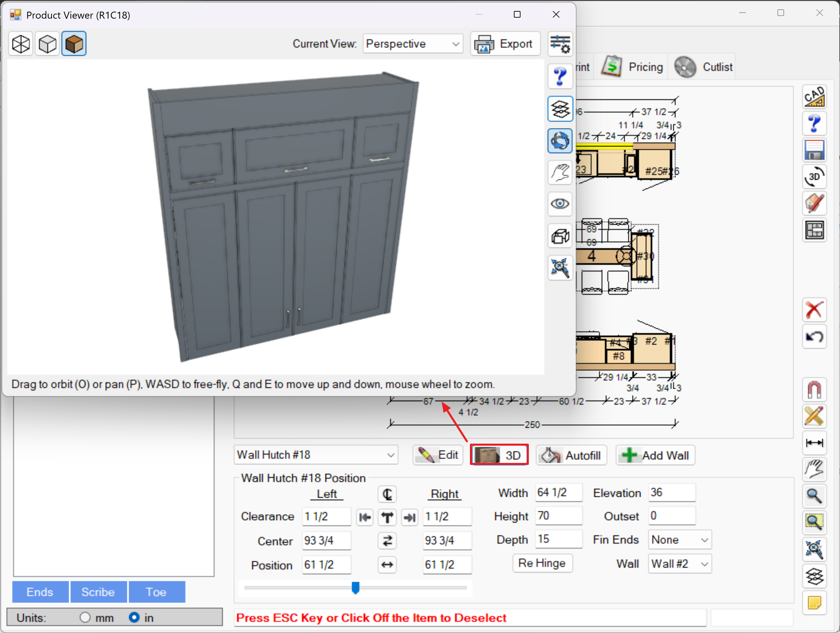Open the Current View Perspective dropdown
The width and height of the screenshot is (840, 633).
click(413, 44)
